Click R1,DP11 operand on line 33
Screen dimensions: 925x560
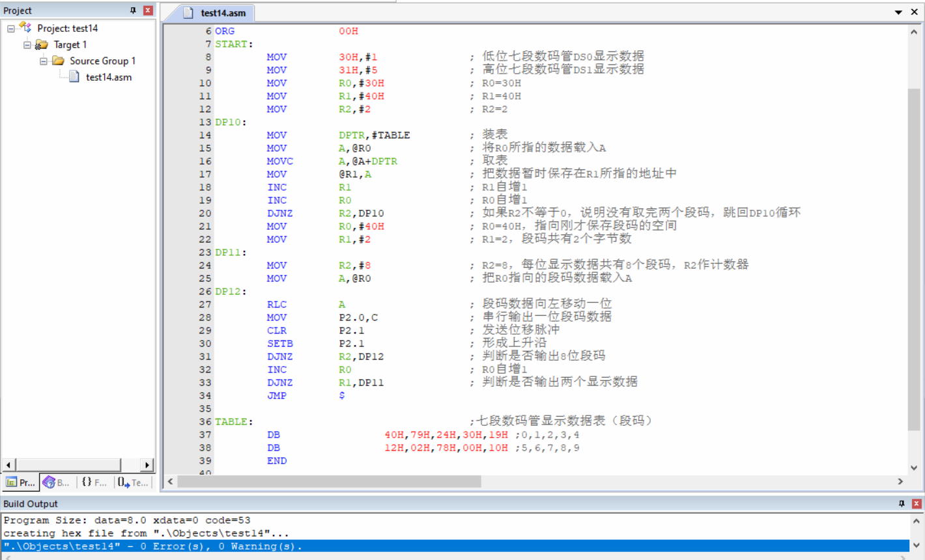point(362,383)
